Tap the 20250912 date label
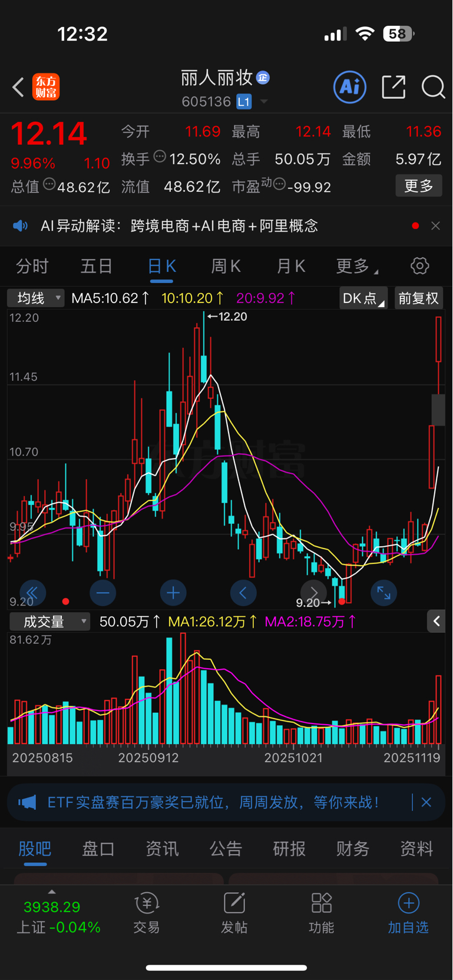Screen dimensions: 453x980 [148, 758]
